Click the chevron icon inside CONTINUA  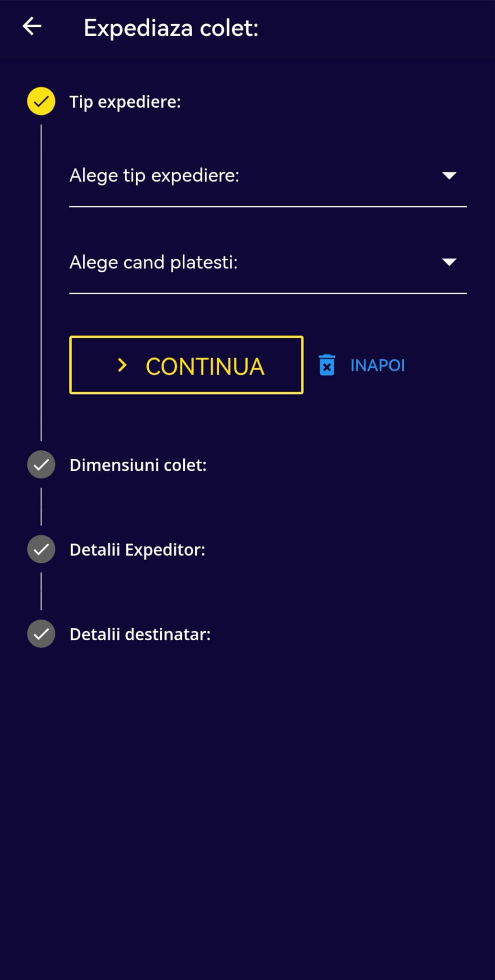pos(122,366)
